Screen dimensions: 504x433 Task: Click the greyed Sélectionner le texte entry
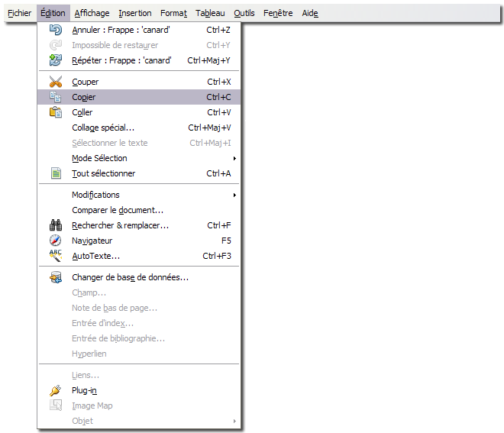point(139,143)
